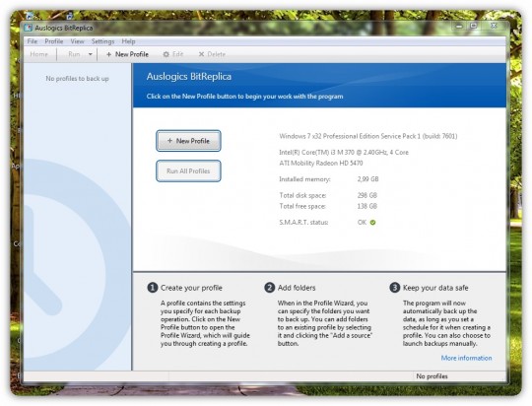
Task: Expand the Run dropdown arrow
Action: 91,54
